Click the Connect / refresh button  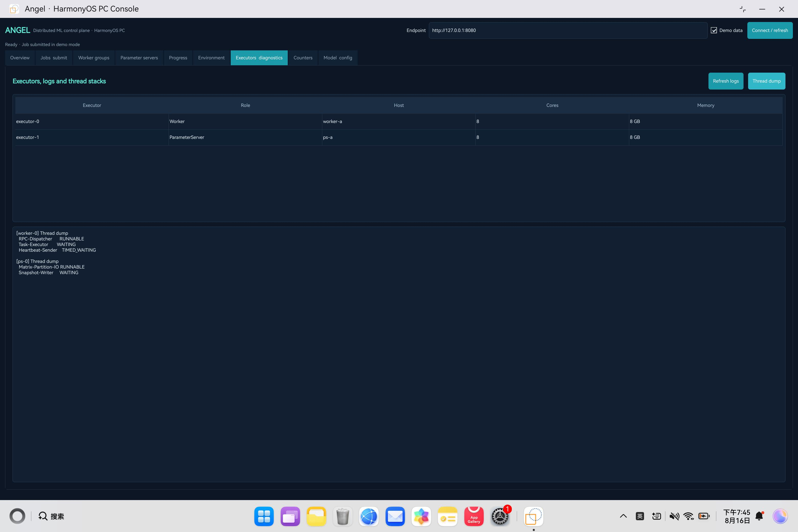click(770, 30)
